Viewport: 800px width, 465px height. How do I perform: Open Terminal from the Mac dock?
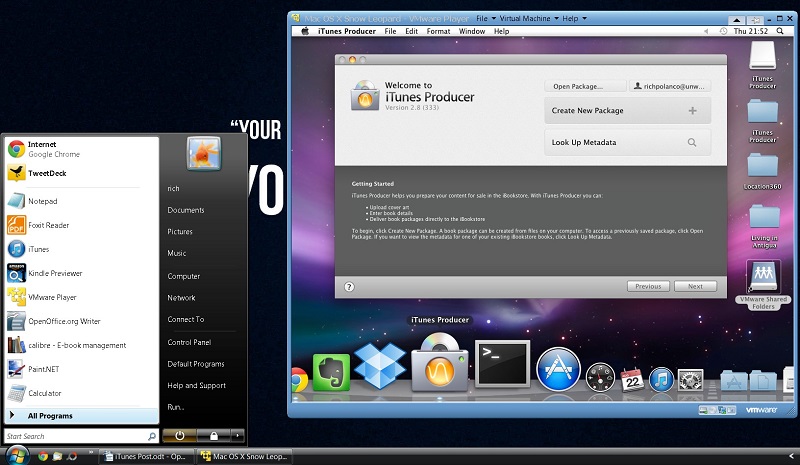click(x=503, y=363)
